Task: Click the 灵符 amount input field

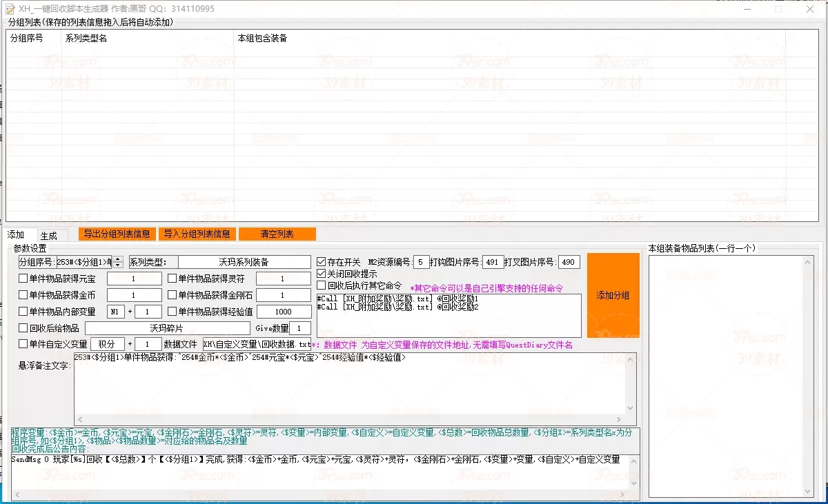Action: pos(284,279)
